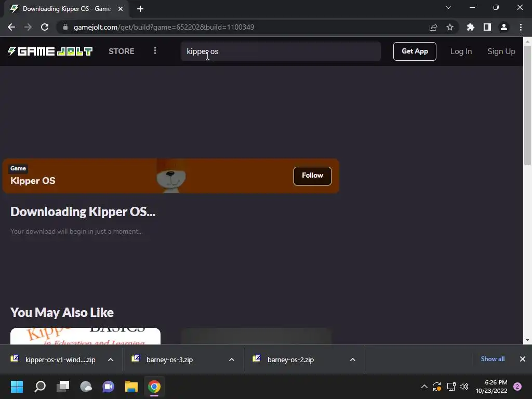532x399 pixels.
Task: Open the tab search chevron
Action: 448,7
